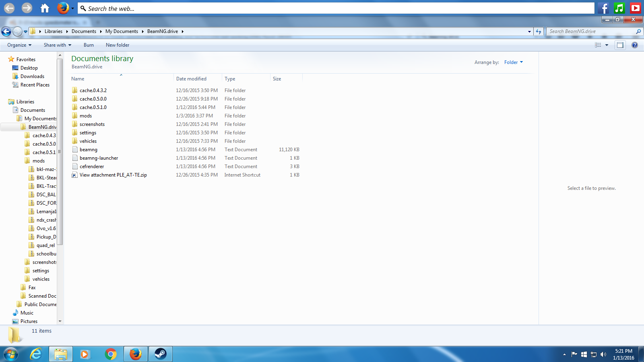Click Explorer back navigation button
The height and width of the screenshot is (362, 644).
click(6, 31)
